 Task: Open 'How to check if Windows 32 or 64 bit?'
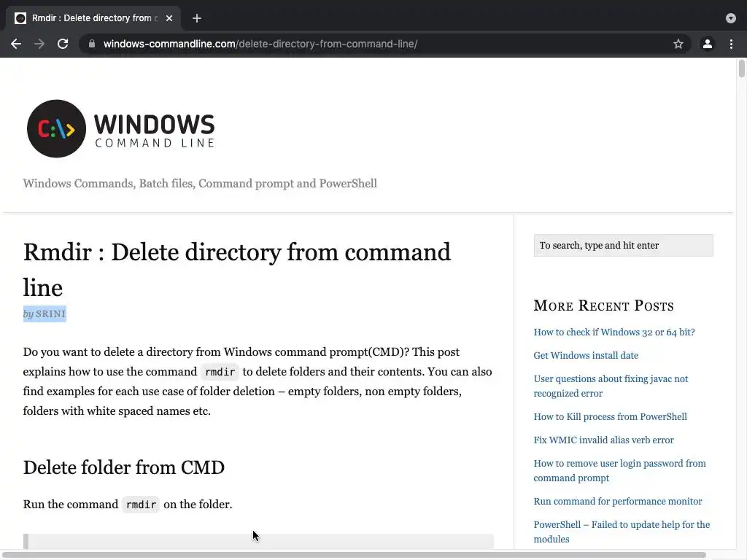click(x=614, y=332)
